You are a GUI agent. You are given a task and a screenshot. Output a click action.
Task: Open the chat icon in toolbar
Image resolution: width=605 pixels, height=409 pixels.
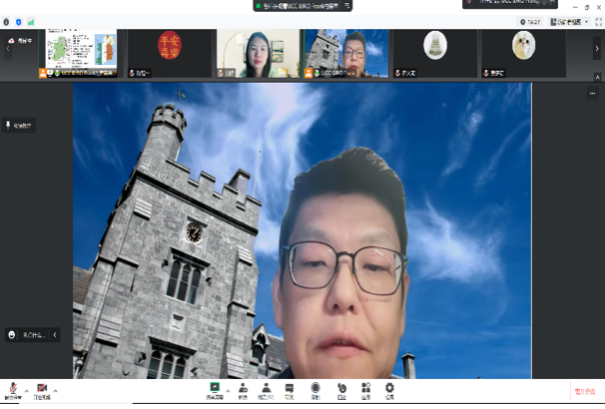291,388
